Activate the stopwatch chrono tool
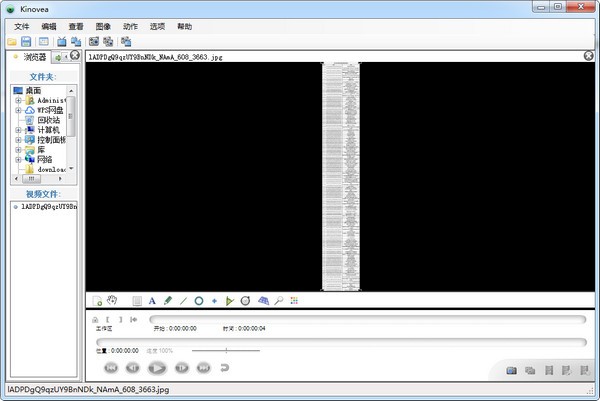The height and width of the screenshot is (401, 600). [x=245, y=301]
